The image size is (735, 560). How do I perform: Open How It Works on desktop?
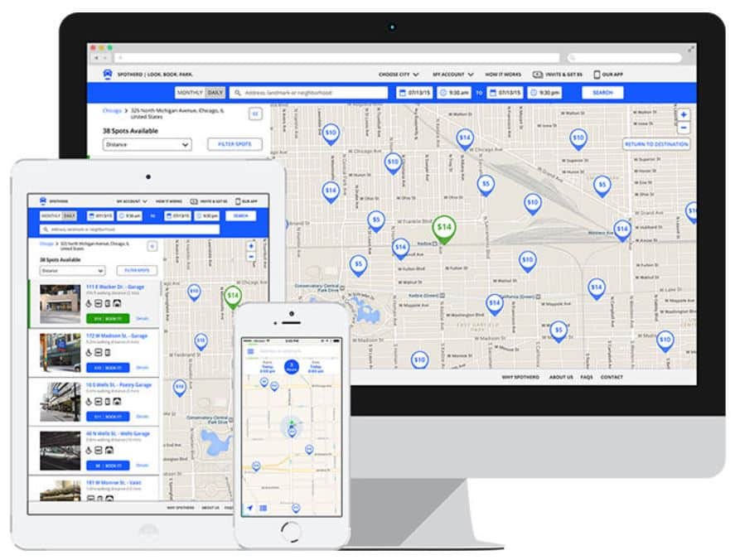pos(504,75)
